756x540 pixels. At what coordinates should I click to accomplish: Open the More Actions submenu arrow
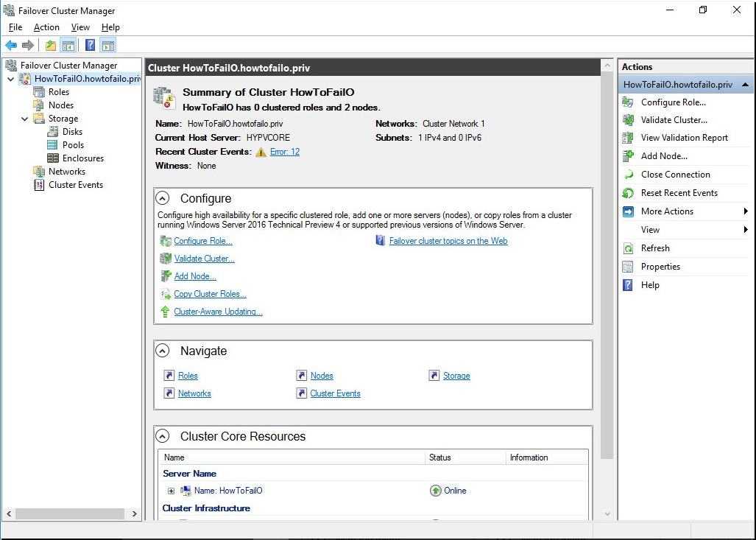746,211
